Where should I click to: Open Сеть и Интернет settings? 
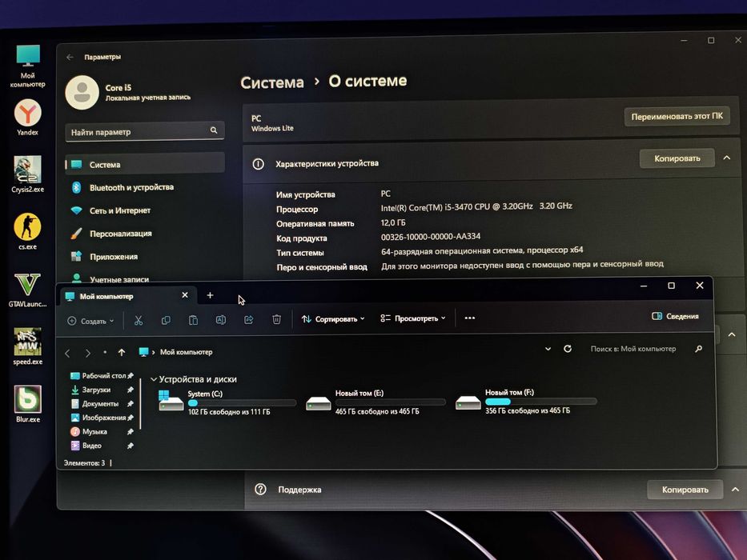[x=145, y=210]
